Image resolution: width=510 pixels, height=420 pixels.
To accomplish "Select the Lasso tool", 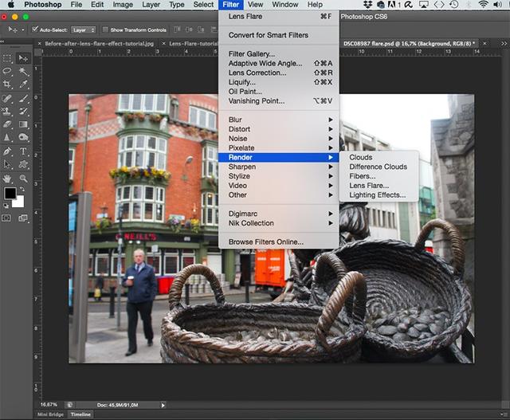I will 8,72.
